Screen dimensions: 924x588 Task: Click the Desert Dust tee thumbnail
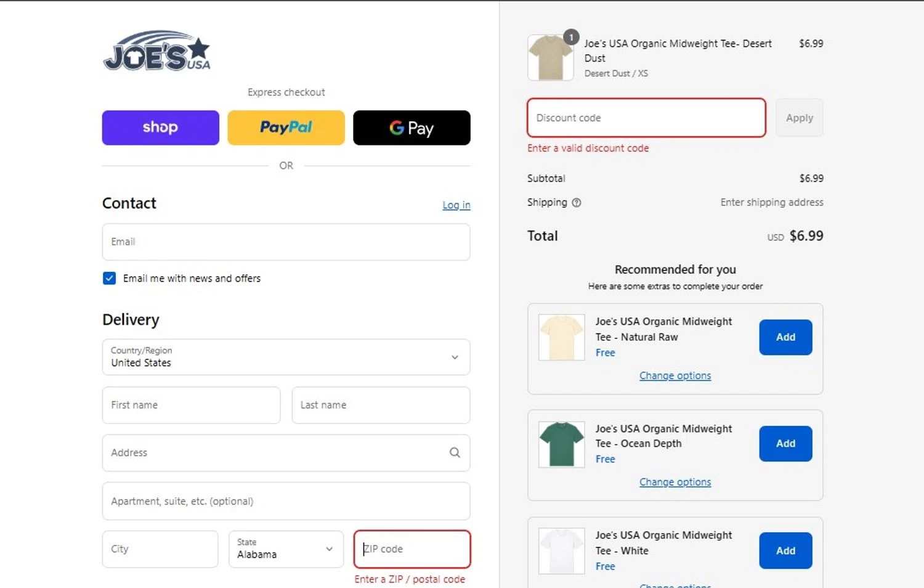551,58
